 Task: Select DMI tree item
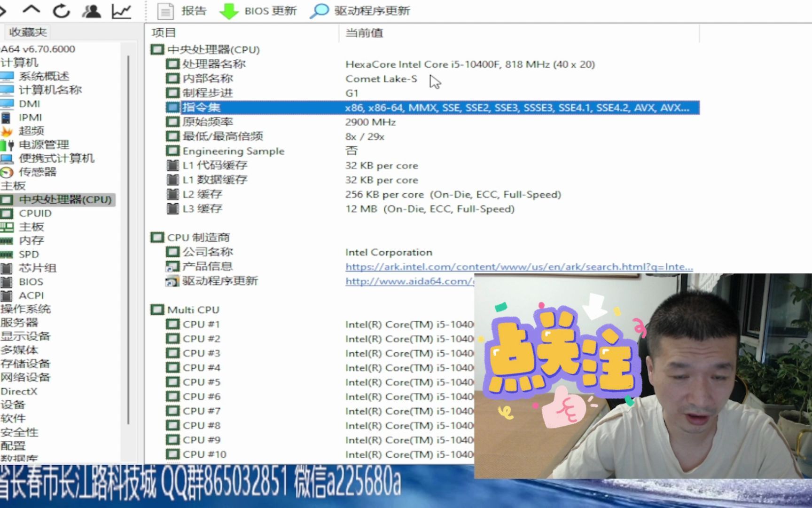pyautogui.click(x=29, y=103)
